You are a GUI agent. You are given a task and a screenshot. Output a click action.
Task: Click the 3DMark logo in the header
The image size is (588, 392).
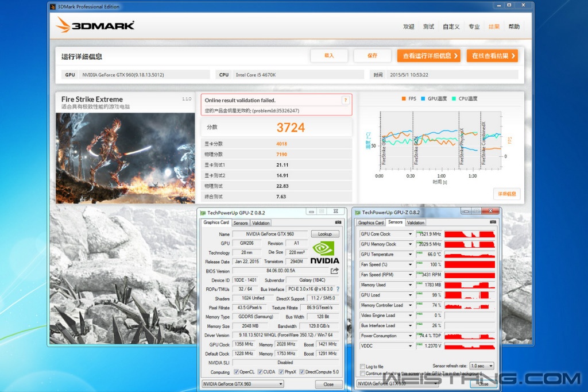[x=95, y=25]
